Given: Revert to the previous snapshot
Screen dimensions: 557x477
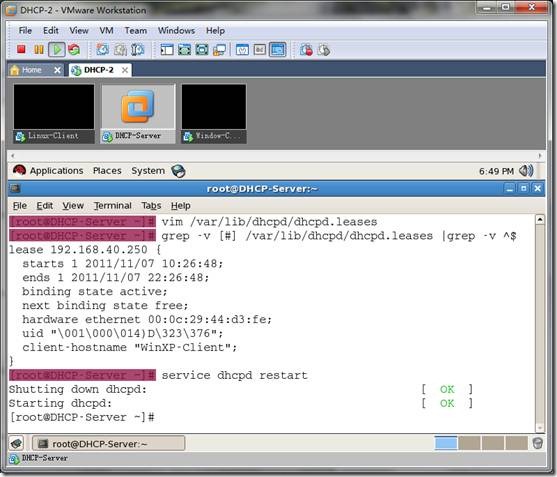Looking at the screenshot, I should point(120,49).
